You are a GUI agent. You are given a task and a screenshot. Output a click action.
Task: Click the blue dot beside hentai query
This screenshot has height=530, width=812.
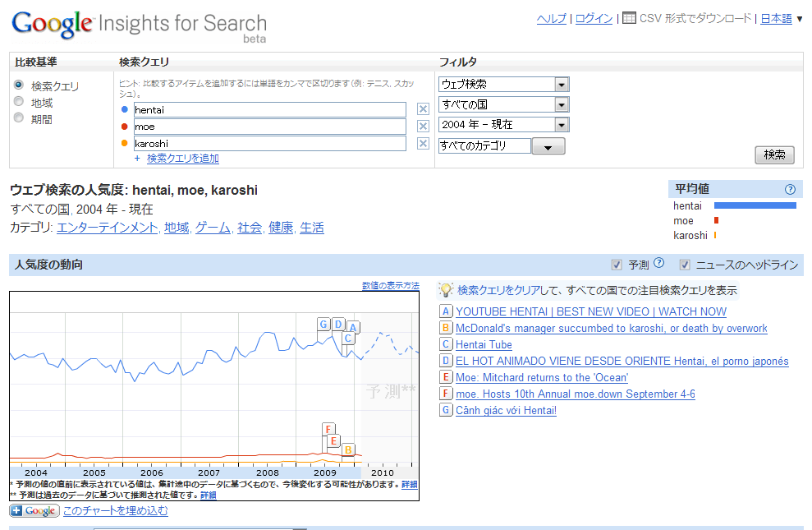point(124,109)
